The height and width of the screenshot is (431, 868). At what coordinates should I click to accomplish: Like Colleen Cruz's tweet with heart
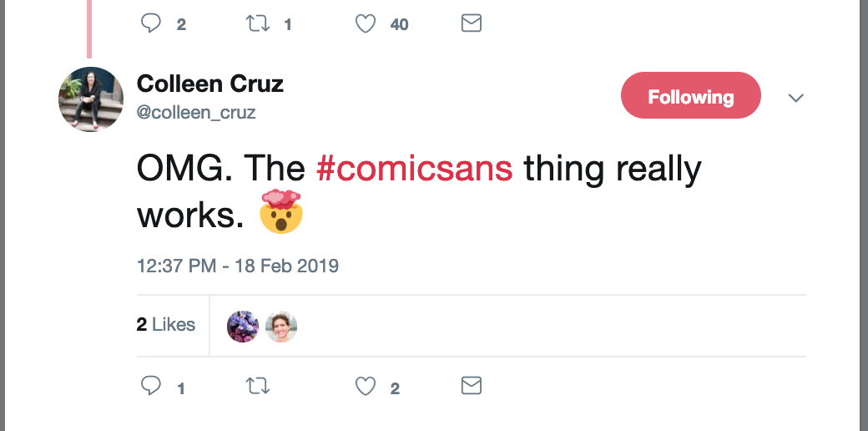[366, 386]
